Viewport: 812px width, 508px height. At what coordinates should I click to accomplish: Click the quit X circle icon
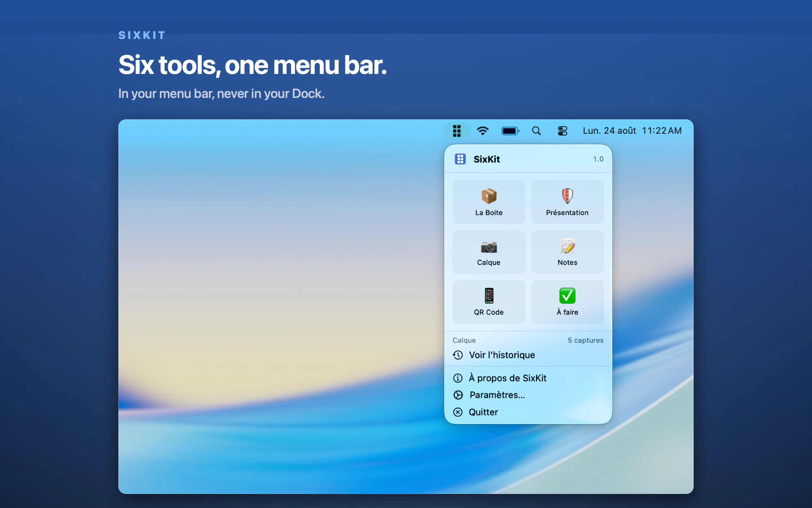[x=458, y=412]
